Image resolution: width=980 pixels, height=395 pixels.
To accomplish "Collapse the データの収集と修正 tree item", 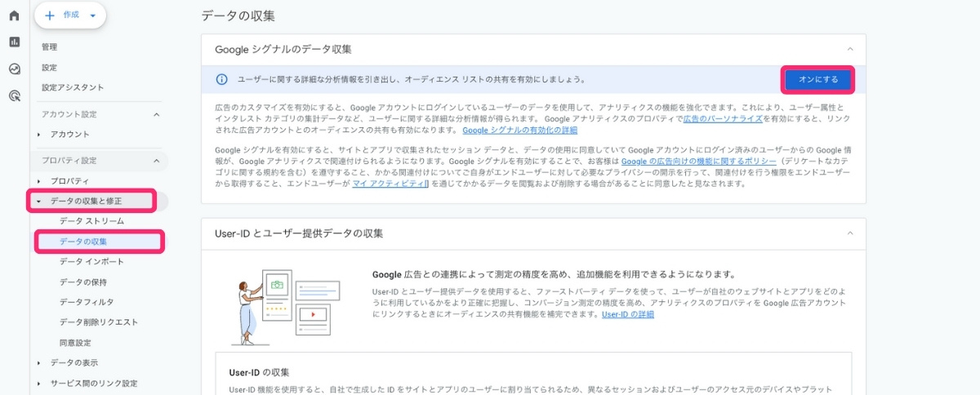I will coord(38,201).
